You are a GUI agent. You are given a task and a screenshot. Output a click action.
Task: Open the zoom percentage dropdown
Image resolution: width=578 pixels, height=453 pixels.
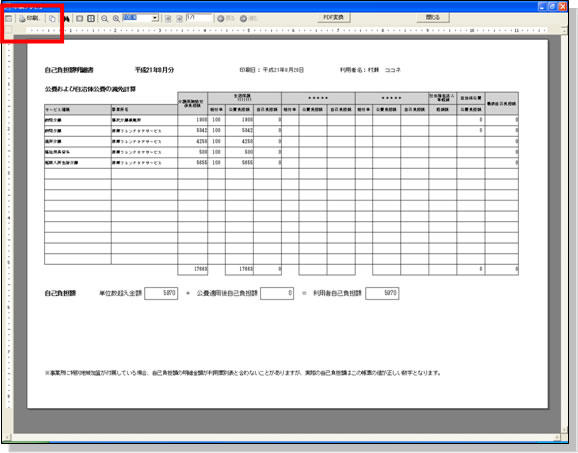[155, 18]
